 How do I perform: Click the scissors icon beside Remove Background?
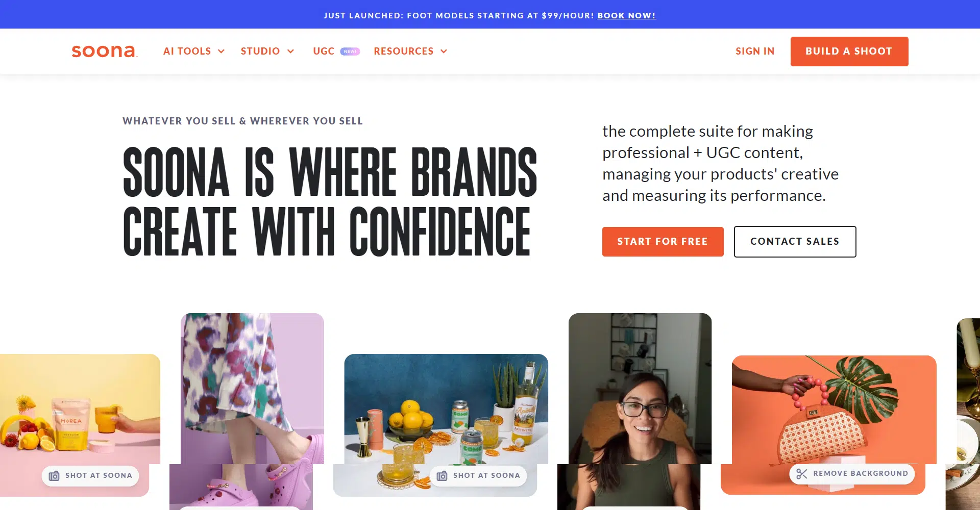[x=802, y=474]
